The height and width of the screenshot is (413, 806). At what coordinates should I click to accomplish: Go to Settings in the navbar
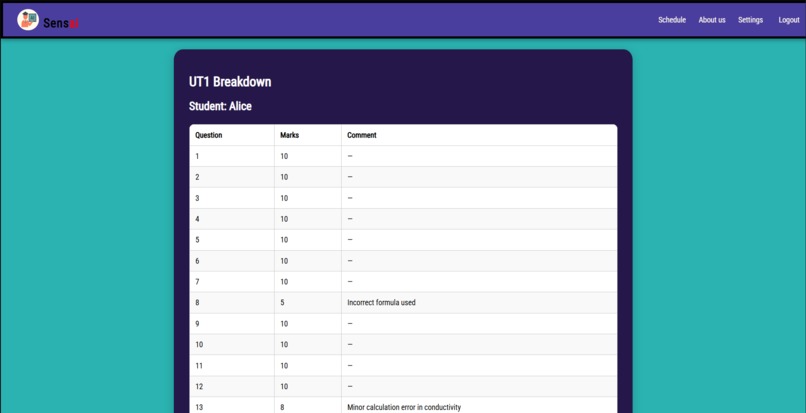tap(750, 20)
